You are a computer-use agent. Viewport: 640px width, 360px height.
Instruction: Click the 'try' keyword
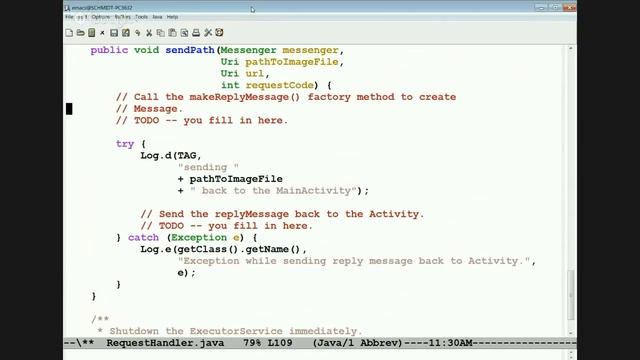[x=125, y=144]
